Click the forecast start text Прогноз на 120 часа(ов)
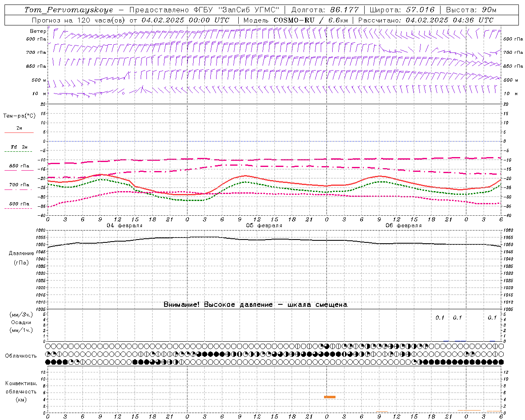This screenshot has height=420, width=525. 79,20
